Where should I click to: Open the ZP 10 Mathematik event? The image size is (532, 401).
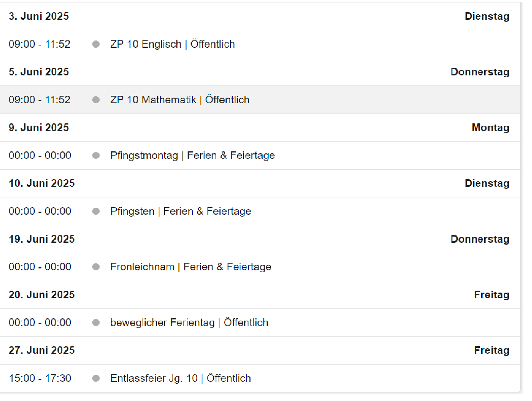[180, 100]
